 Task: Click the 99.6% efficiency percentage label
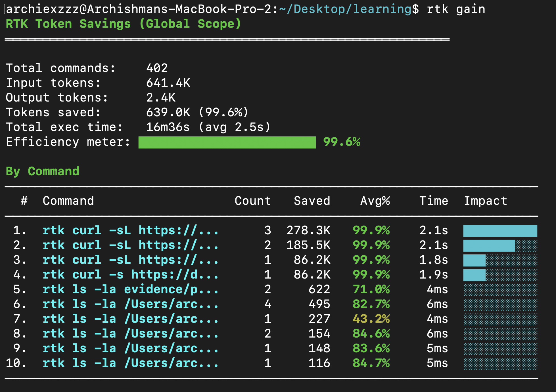pos(342,142)
